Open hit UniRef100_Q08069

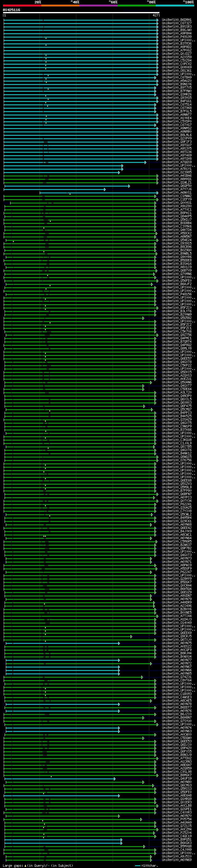177,67
